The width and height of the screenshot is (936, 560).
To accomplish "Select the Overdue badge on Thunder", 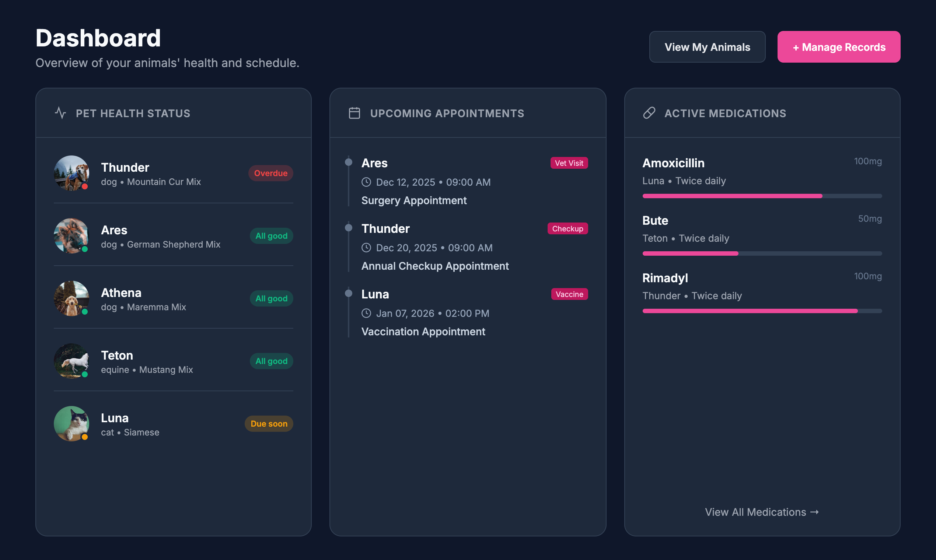I will [x=270, y=173].
